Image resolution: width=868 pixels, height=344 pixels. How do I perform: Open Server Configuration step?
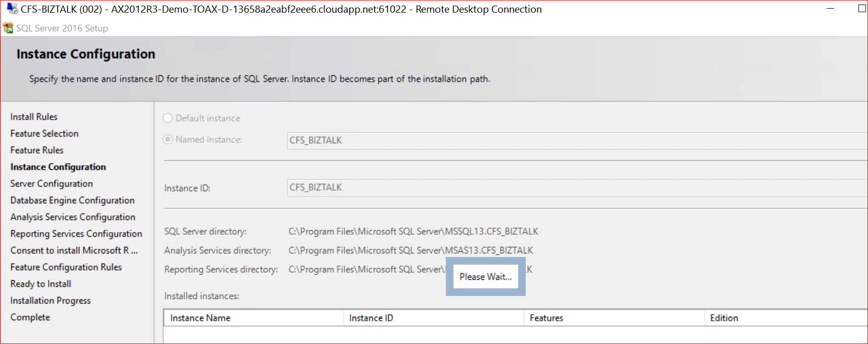[52, 184]
